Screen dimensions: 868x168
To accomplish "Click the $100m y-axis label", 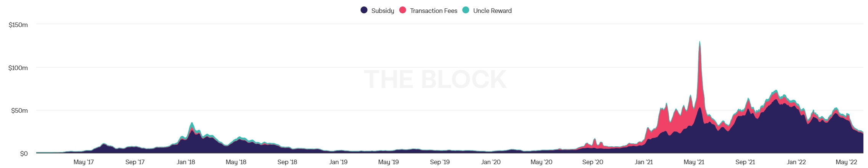I will (x=18, y=68).
